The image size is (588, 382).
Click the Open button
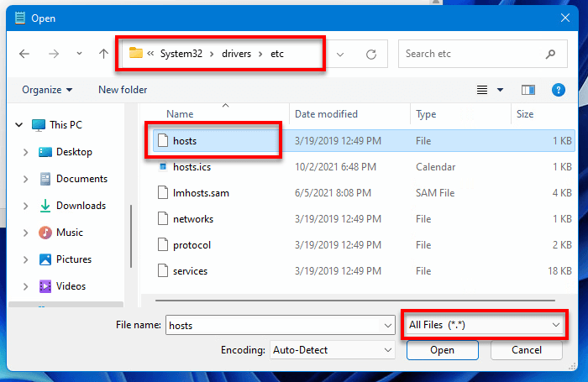pyautogui.click(x=442, y=350)
